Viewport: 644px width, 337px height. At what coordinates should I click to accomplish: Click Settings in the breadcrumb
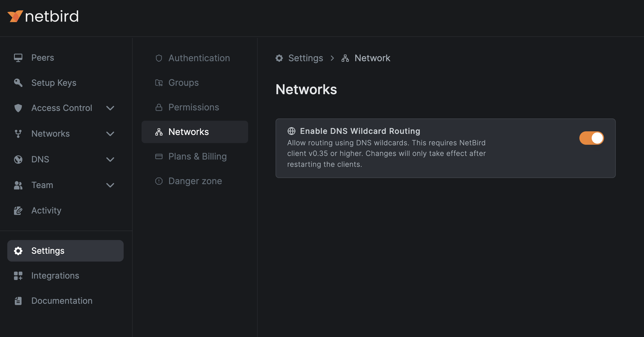[x=305, y=58]
